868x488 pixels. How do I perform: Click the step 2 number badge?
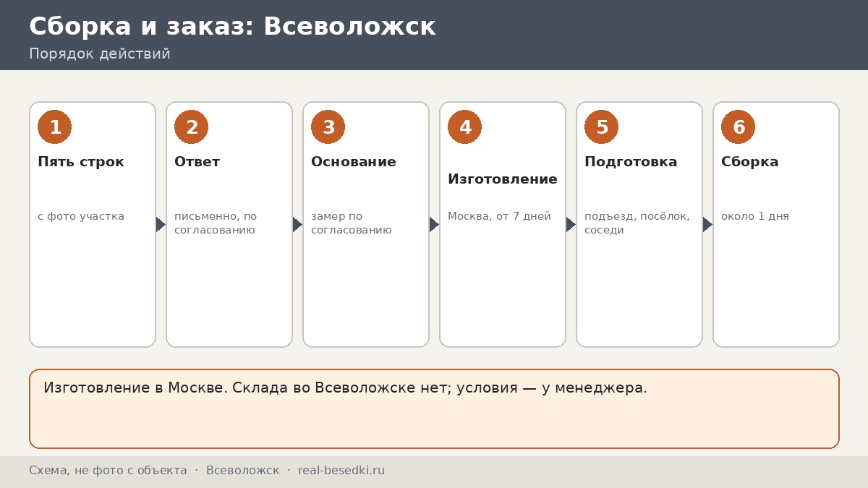point(191,127)
